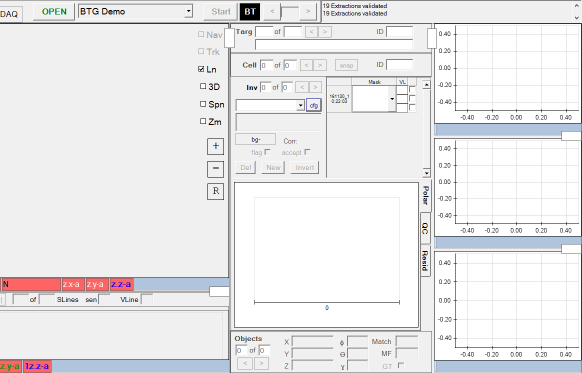Switch to the QC tab
Viewport: 582px width, 373px height.
pos(425,228)
